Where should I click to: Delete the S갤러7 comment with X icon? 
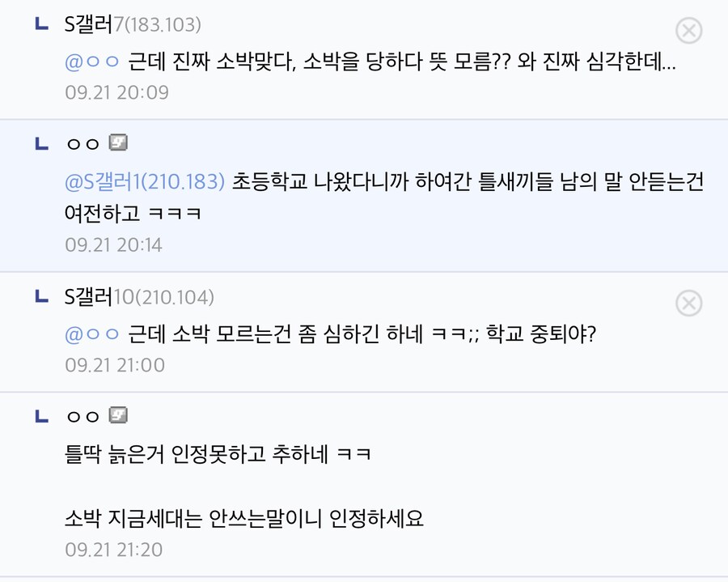[688, 31]
